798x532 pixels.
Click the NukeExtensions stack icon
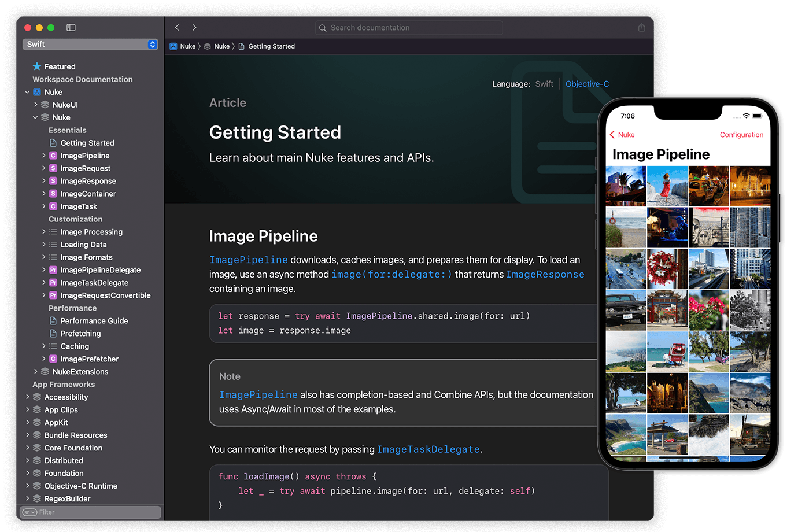45,372
